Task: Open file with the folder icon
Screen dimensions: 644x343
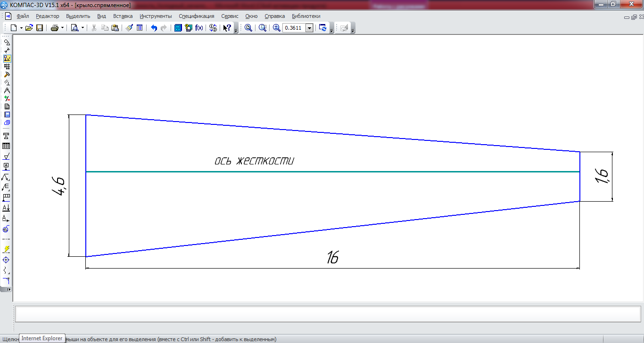Action: coord(29,28)
